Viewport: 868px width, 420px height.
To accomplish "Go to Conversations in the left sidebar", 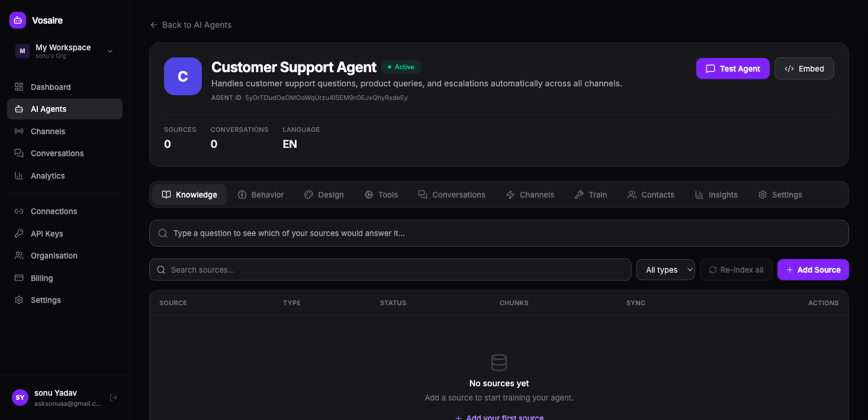I will pos(65,153).
